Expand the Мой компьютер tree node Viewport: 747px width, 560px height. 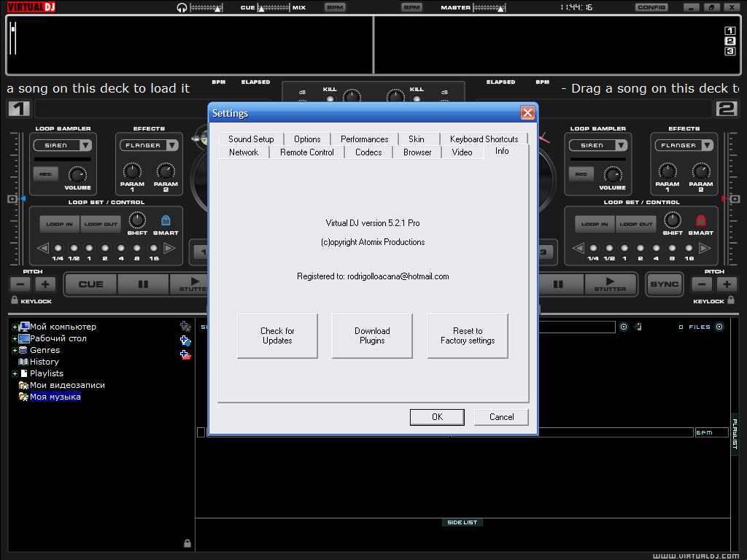15,327
